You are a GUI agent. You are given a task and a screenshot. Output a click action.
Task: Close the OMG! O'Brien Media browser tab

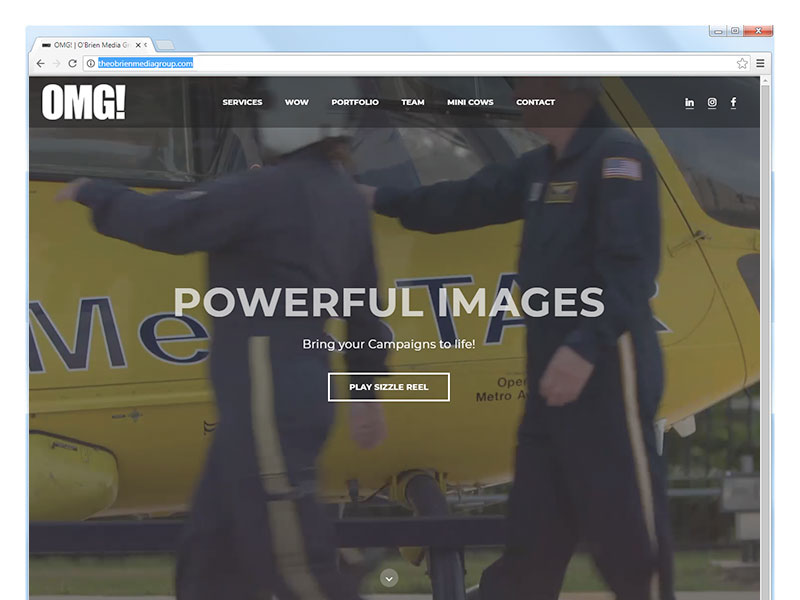point(139,45)
